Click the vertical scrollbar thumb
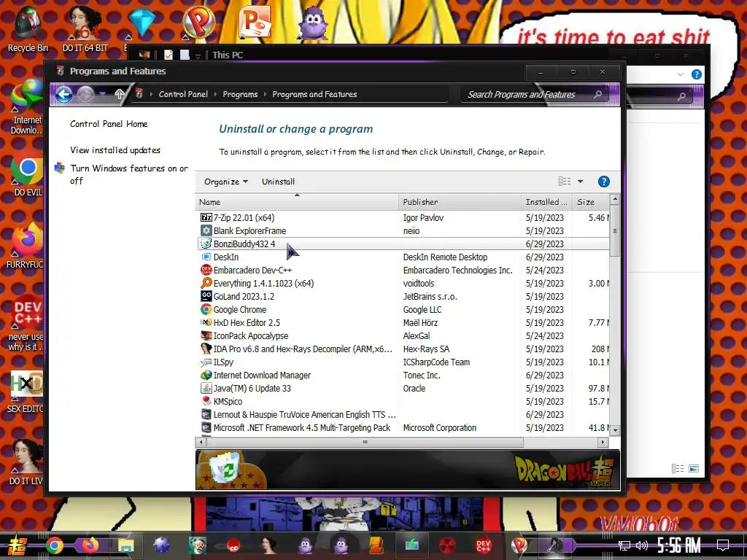Image resolution: width=747 pixels, height=560 pixels. tap(615, 230)
